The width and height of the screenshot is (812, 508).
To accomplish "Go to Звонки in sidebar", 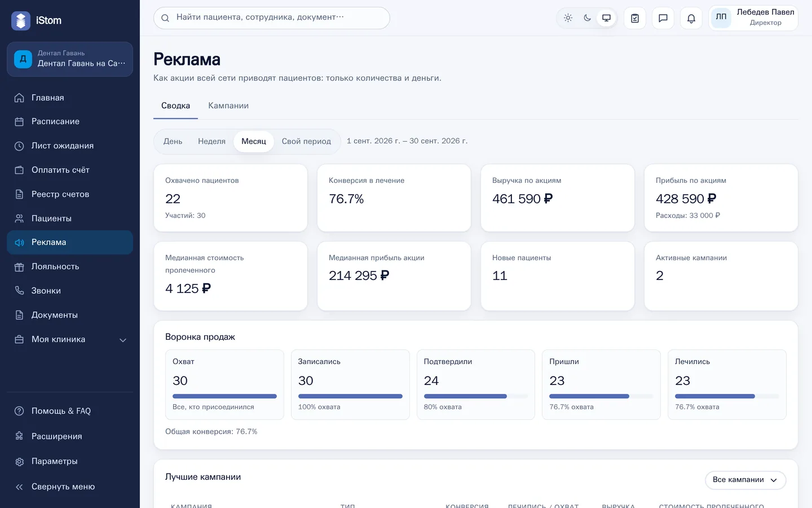I will click(70, 291).
